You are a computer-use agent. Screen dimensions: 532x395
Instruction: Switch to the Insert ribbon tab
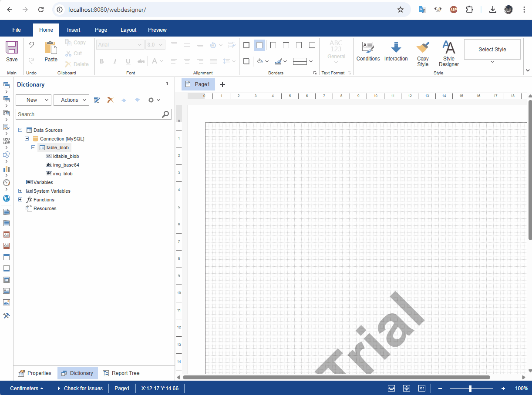pyautogui.click(x=74, y=30)
